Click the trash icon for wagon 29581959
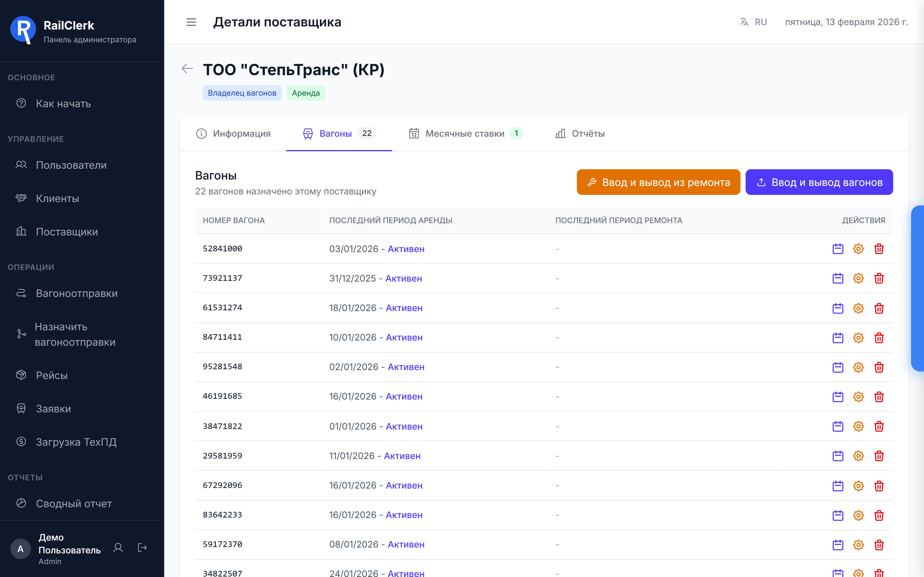The height and width of the screenshot is (577, 924). point(879,456)
